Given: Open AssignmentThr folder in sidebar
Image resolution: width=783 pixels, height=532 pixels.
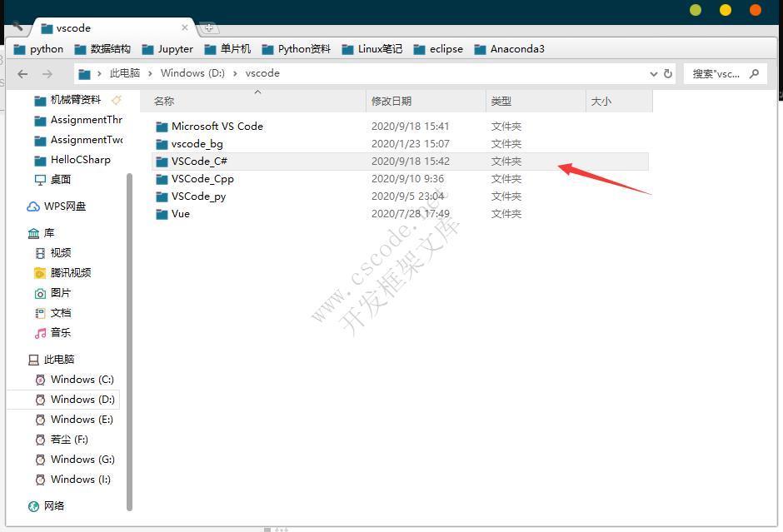Looking at the screenshot, I should (x=78, y=120).
